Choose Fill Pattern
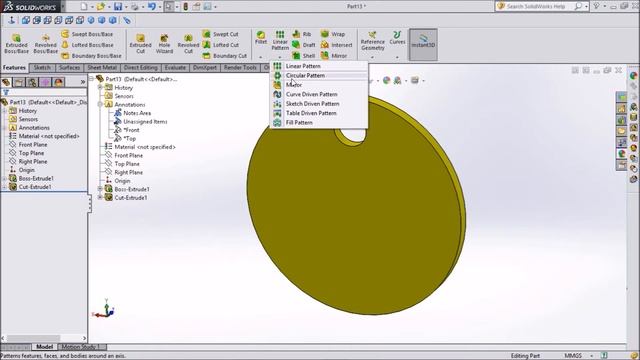This screenshot has width=640, height=360. (319, 122)
